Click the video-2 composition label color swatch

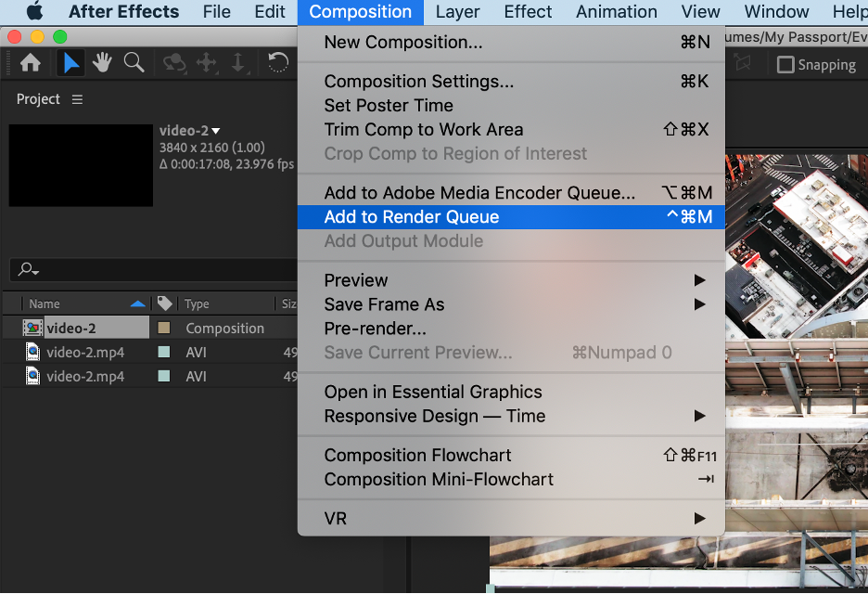[x=164, y=328]
